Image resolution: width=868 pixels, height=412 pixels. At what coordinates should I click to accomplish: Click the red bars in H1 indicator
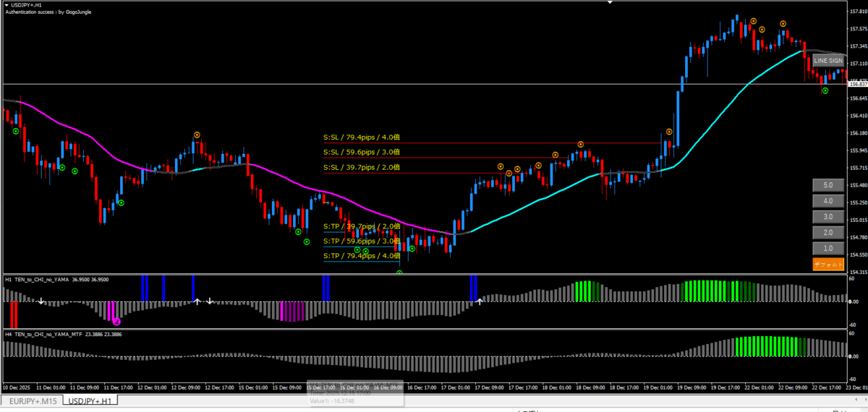(14, 314)
